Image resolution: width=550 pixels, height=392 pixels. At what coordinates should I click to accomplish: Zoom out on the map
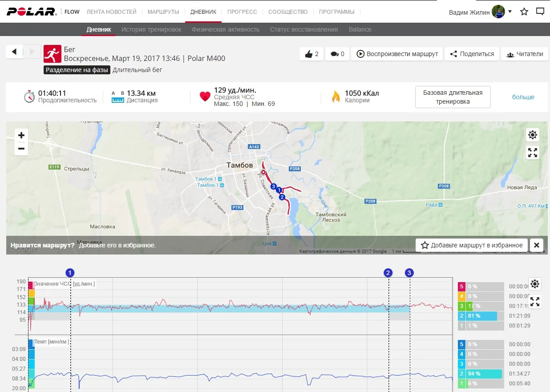tap(21, 149)
